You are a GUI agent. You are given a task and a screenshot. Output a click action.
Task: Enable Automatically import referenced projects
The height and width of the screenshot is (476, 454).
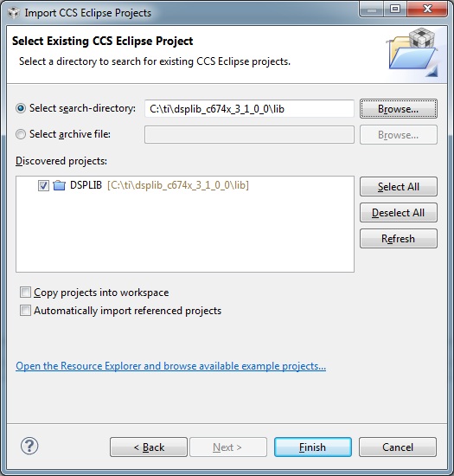click(x=25, y=311)
